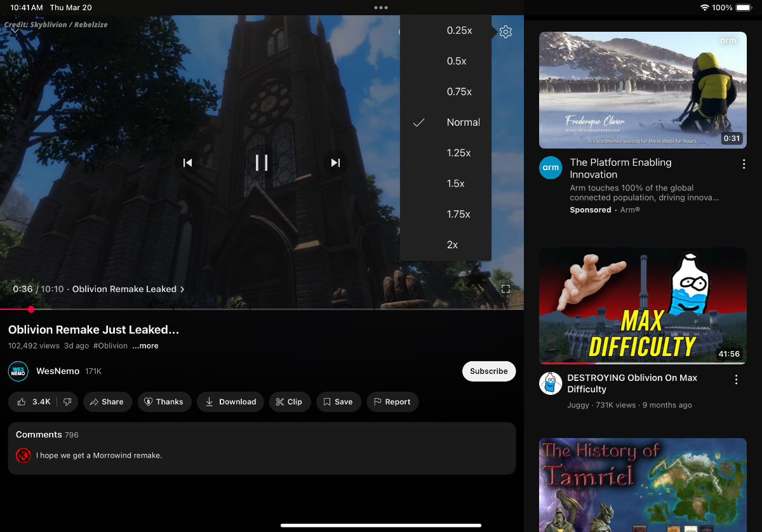Set playback speed to 1.5x
This screenshot has height=532, width=762.
[455, 183]
